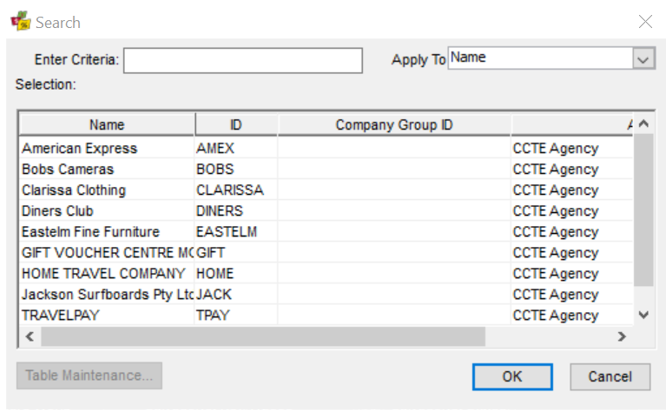Viewport: 668px width, 410px height.
Task: Sort by the Name column header
Action: coord(107,125)
